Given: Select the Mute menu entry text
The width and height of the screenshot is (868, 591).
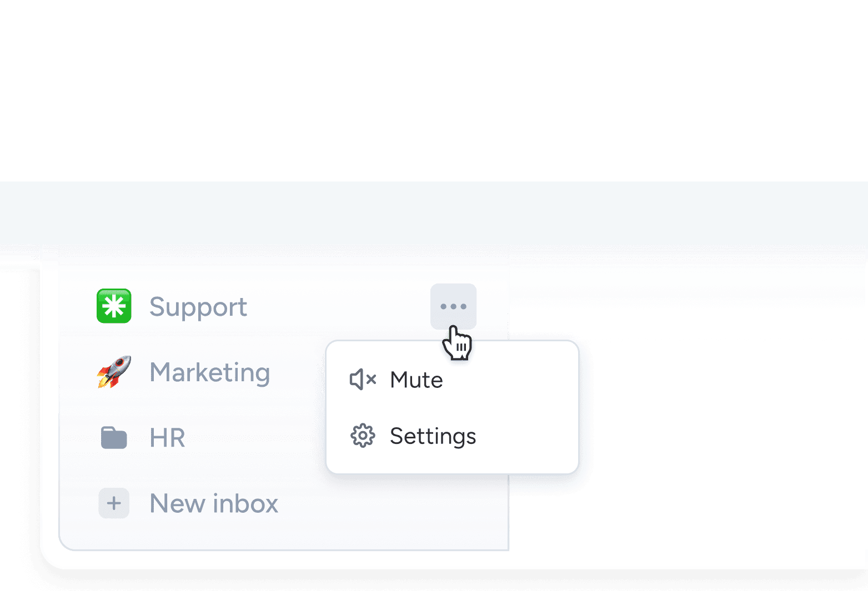Looking at the screenshot, I should click(x=417, y=380).
